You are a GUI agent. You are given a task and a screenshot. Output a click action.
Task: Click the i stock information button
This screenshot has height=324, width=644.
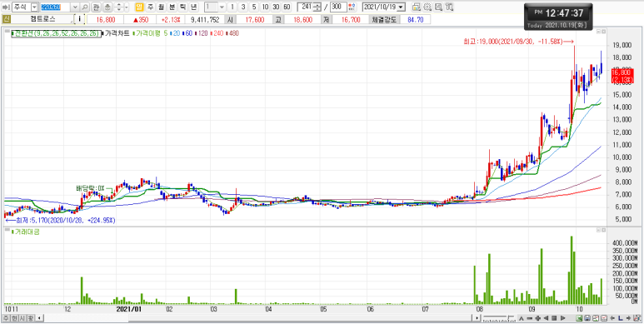[79, 19]
